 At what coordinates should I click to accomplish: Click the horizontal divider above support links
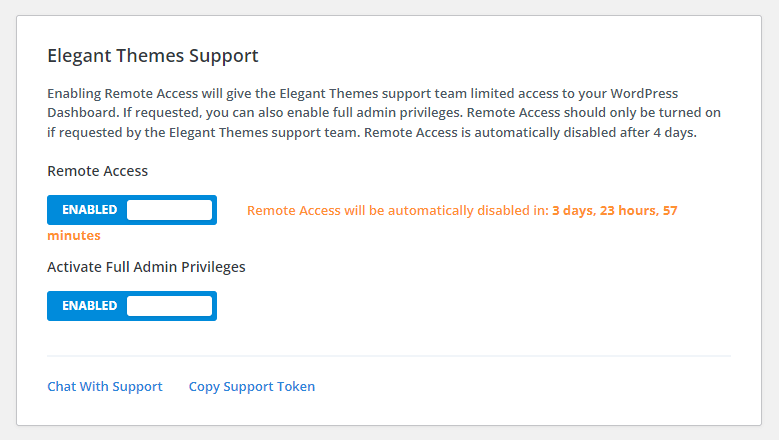point(389,356)
